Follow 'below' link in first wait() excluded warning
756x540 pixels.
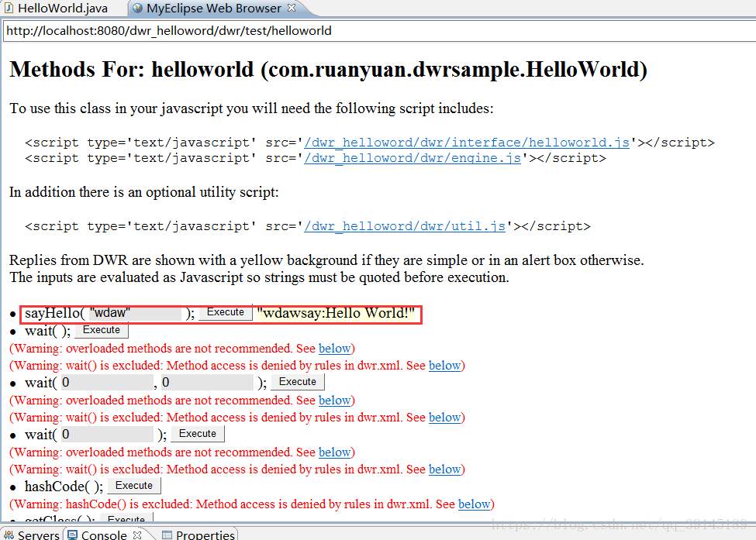444,366
